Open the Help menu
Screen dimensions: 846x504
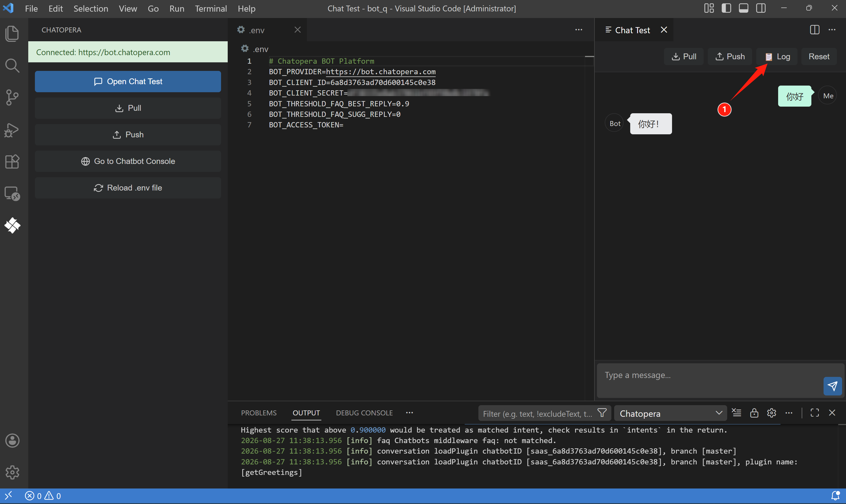pyautogui.click(x=246, y=9)
